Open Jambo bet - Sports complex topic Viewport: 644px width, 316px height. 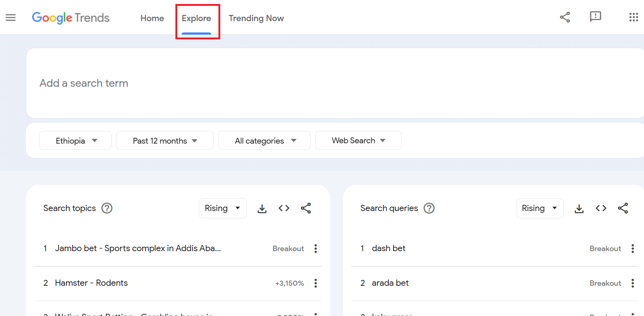pyautogui.click(x=138, y=248)
